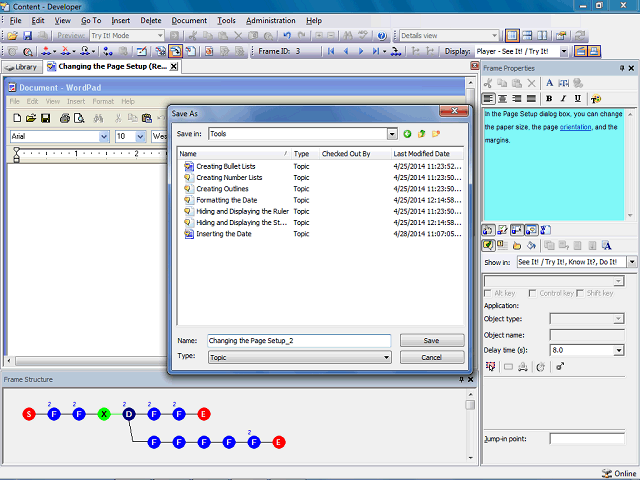The height and width of the screenshot is (480, 640).
Task: Open the WordPad font size 10 dropdown
Action: 140,136
